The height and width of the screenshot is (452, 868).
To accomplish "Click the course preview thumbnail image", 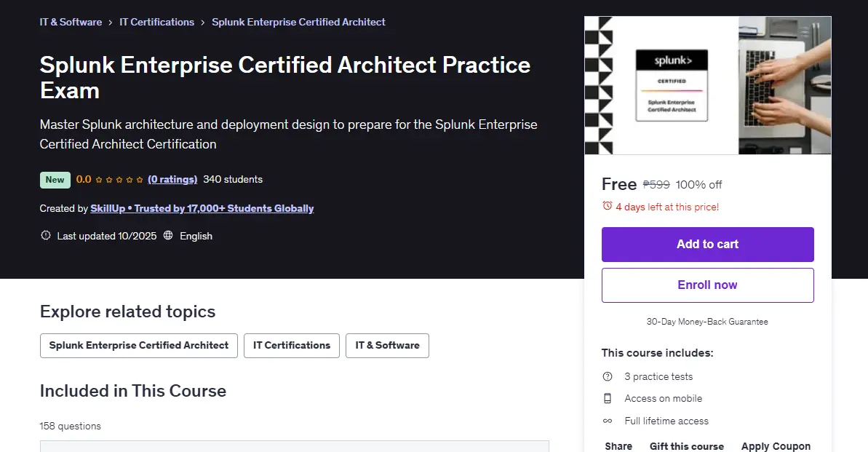I will point(707,85).
